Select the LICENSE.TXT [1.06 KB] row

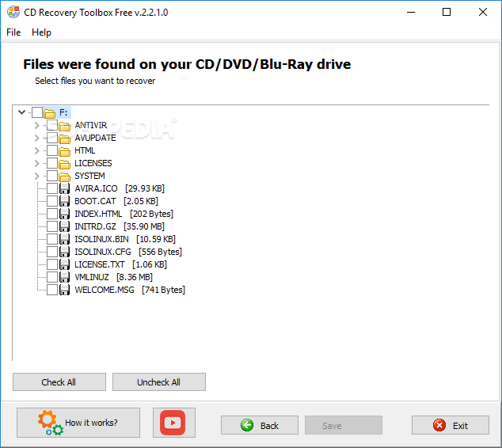(x=120, y=264)
